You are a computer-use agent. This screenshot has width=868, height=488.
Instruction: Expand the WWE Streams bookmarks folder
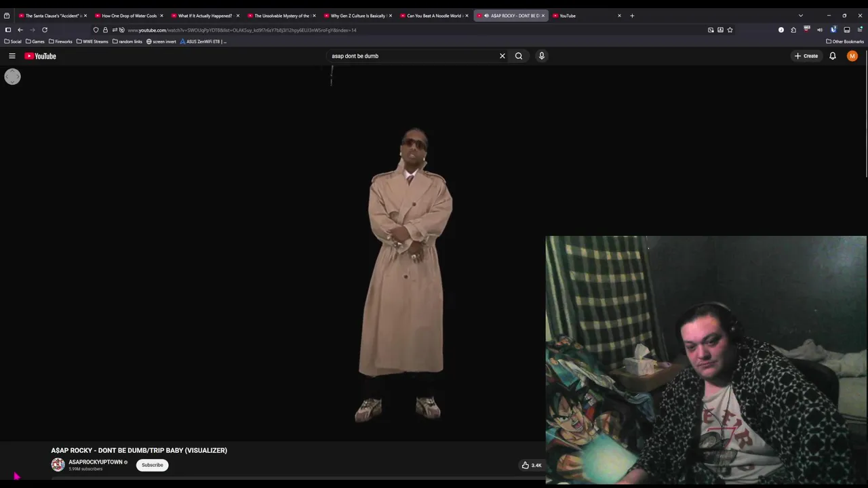click(92, 41)
